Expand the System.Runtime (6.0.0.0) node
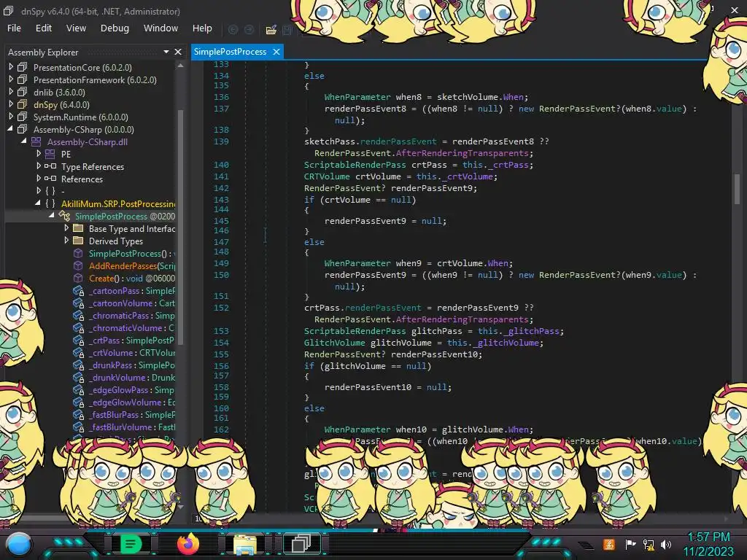 click(11, 117)
